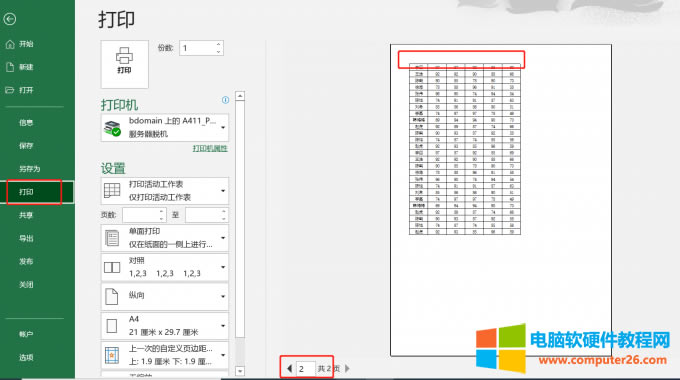Increase the ending page number
The width and height of the screenshot is (680, 380).
[x=224, y=211]
